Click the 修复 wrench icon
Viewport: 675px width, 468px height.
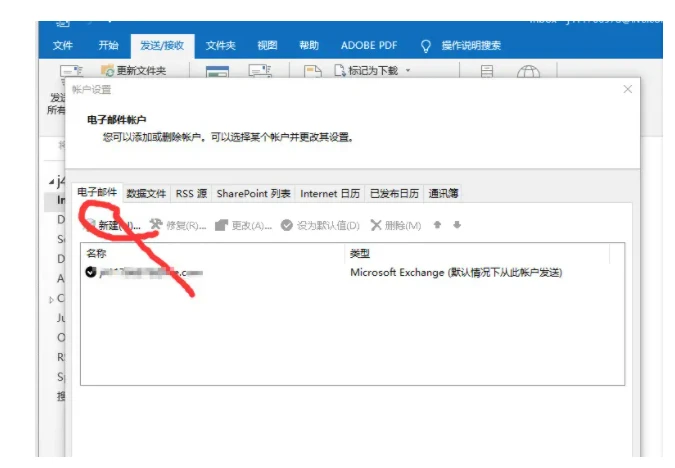click(156, 224)
